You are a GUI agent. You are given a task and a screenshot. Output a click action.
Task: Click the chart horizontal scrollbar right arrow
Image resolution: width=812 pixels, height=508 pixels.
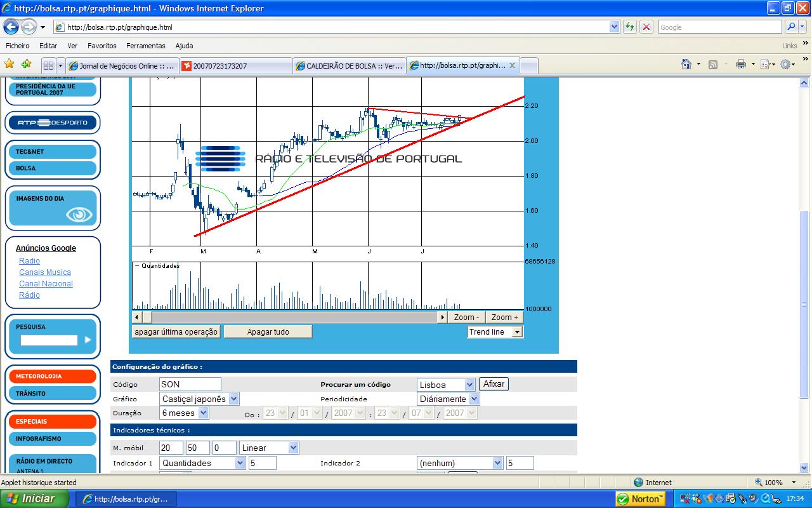tap(443, 317)
